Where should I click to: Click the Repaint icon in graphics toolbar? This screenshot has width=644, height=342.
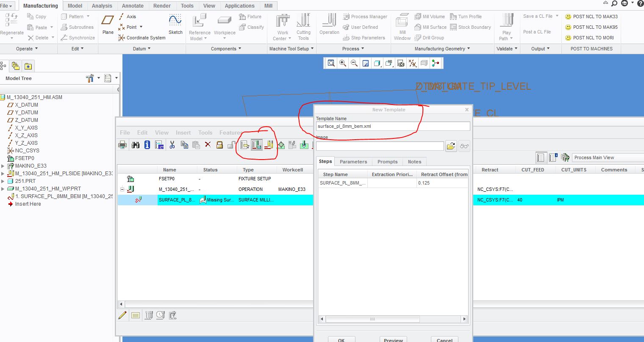[366, 63]
